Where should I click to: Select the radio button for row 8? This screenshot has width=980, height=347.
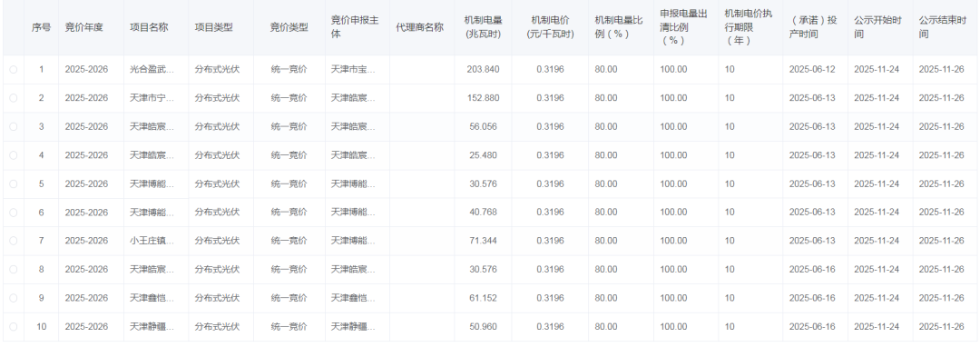click(x=13, y=270)
